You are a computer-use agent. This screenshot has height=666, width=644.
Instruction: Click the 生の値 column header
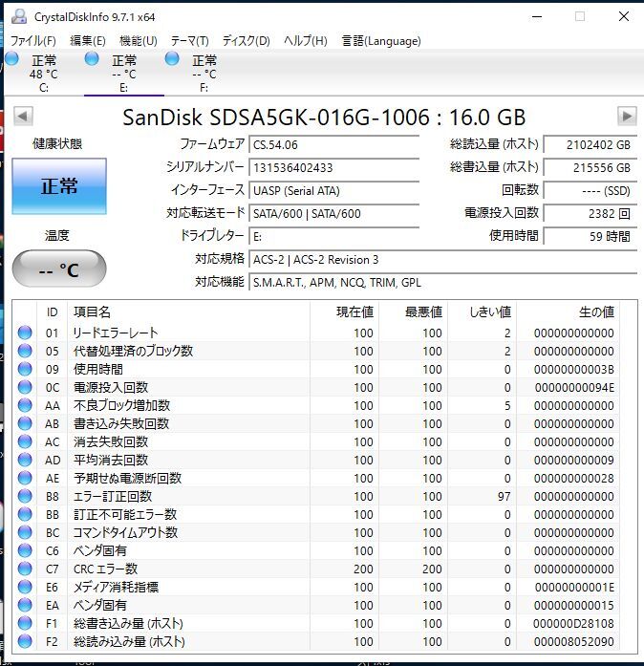(x=568, y=312)
